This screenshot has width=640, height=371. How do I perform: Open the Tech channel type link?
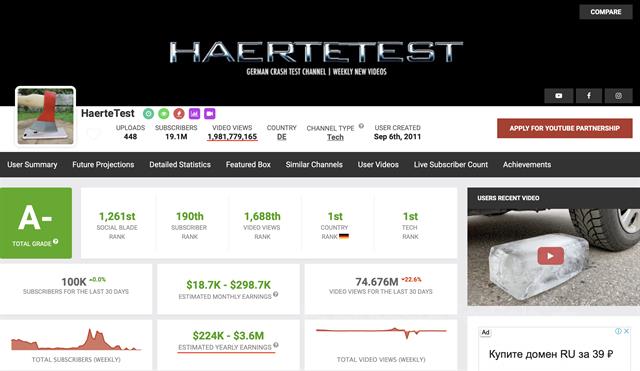tap(335, 137)
